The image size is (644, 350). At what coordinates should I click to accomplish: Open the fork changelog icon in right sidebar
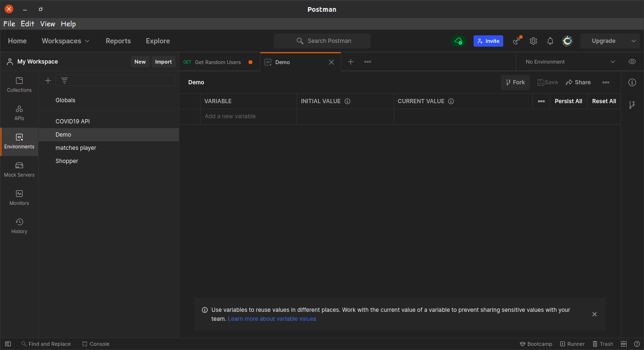pos(632,105)
